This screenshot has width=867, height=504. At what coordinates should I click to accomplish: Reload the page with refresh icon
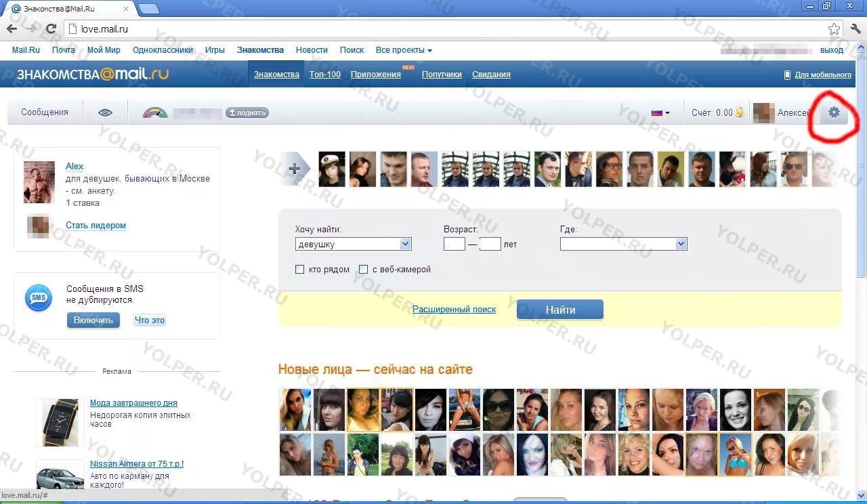51,29
